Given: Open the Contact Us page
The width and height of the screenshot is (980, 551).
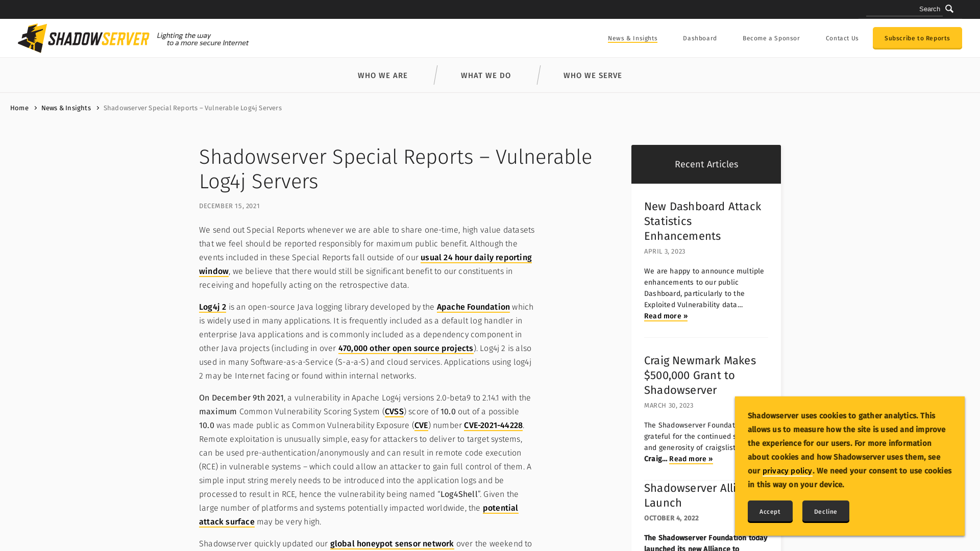Looking at the screenshot, I should 842,38.
